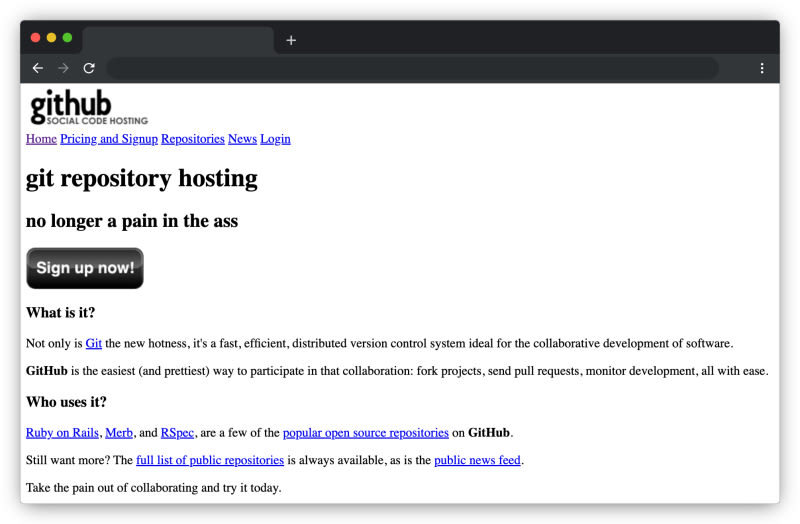Image resolution: width=800 pixels, height=524 pixels.
Task: Open popular open source repositories link
Action: click(x=366, y=433)
